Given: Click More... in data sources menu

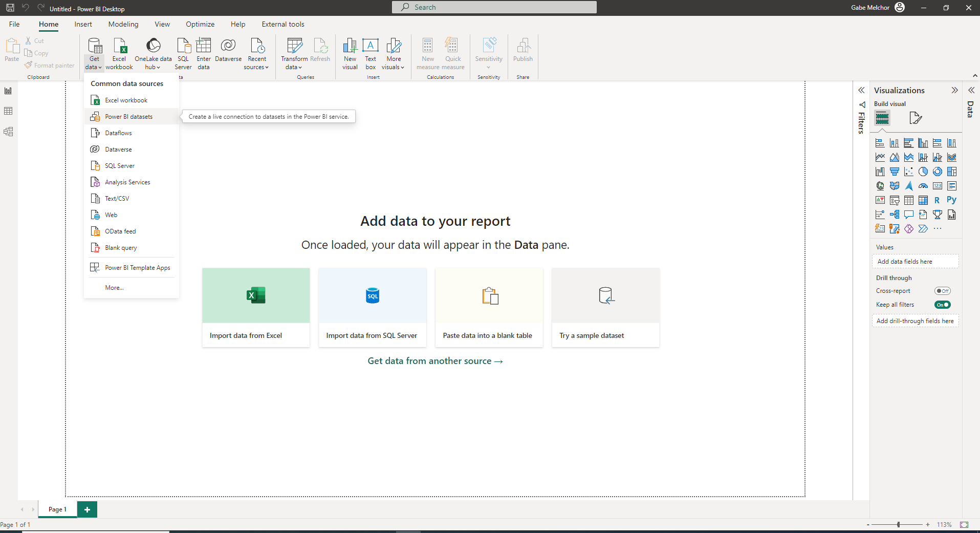Looking at the screenshot, I should pyautogui.click(x=132, y=288).
